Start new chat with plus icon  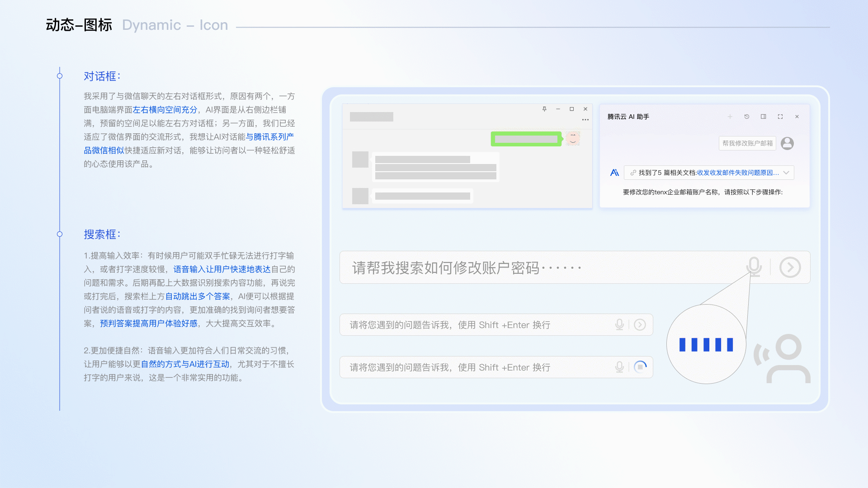tap(730, 117)
